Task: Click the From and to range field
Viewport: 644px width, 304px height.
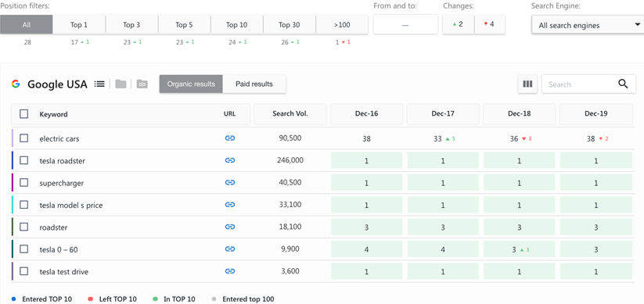Action: (x=405, y=24)
